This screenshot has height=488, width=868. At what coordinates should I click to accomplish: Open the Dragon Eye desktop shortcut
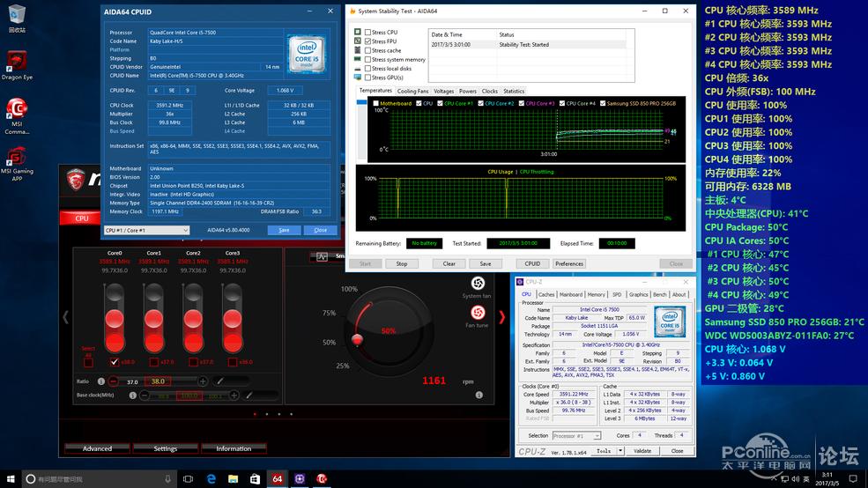point(17,62)
